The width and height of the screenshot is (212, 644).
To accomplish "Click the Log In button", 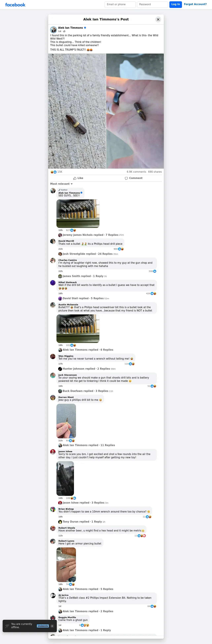I will [x=176, y=4].
